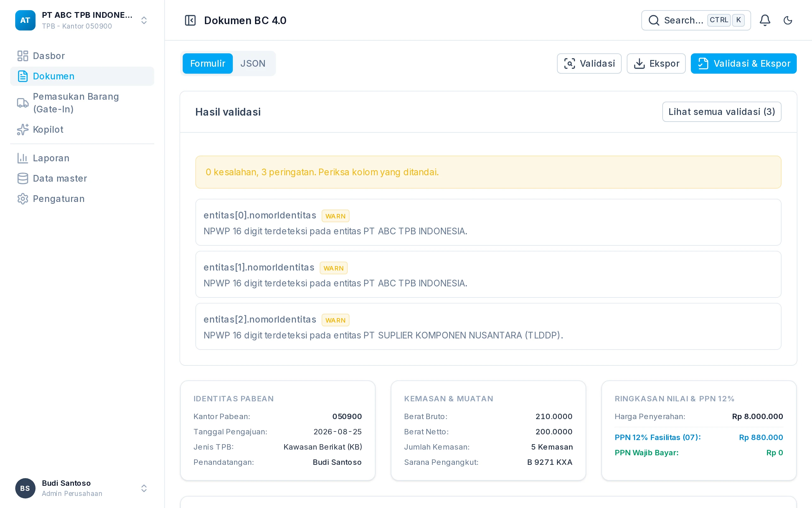Collapse the sidebar panel icon

[x=190, y=20]
